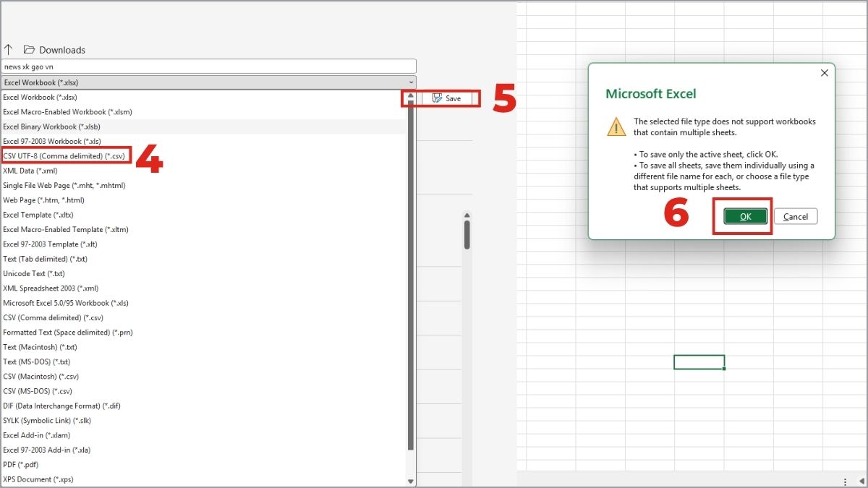Select Unicode Text (*.txt)
Viewport: 868px width, 488px height.
[x=203, y=273]
